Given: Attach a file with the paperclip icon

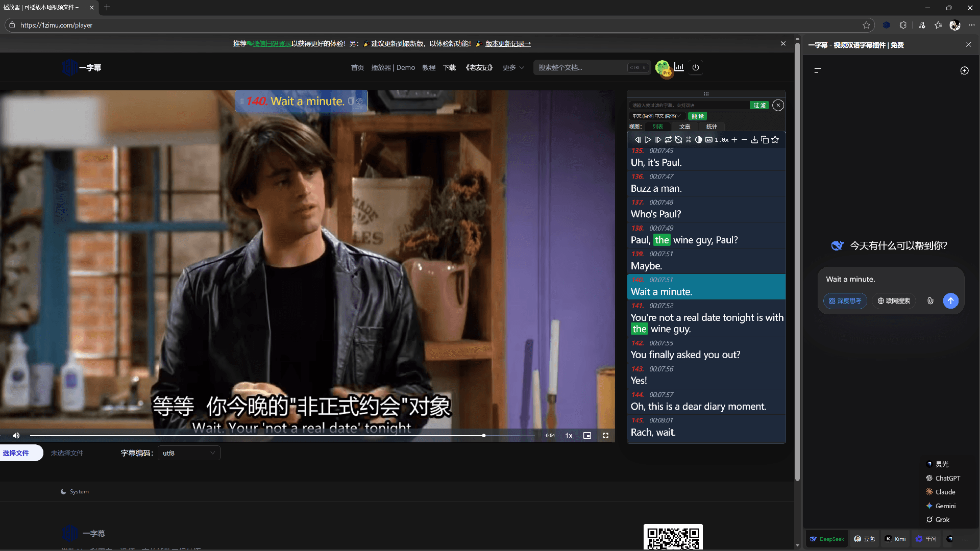Looking at the screenshot, I should coord(930,300).
